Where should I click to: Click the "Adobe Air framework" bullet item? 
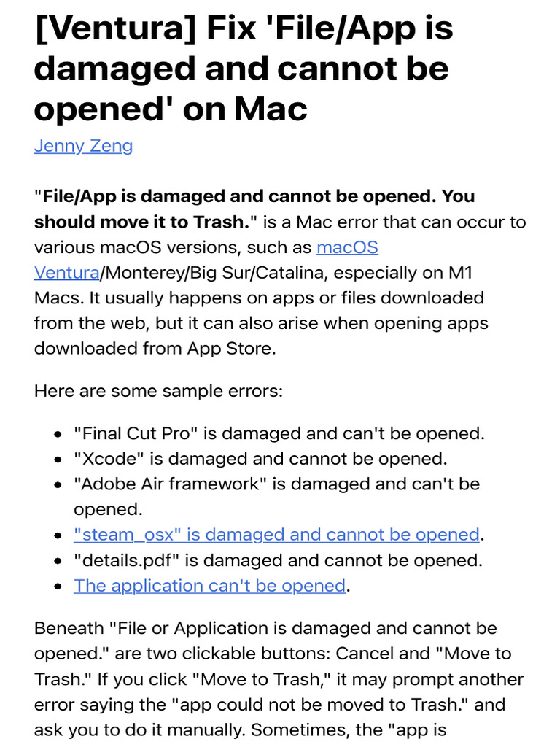coord(276,484)
